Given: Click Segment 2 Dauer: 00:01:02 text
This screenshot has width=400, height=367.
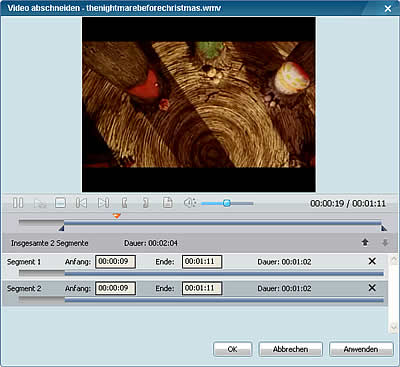Looking at the screenshot, I should click(284, 289).
